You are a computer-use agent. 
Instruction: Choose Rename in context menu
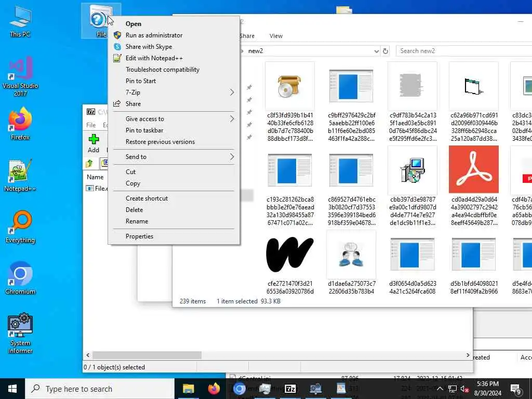pyautogui.click(x=174, y=221)
